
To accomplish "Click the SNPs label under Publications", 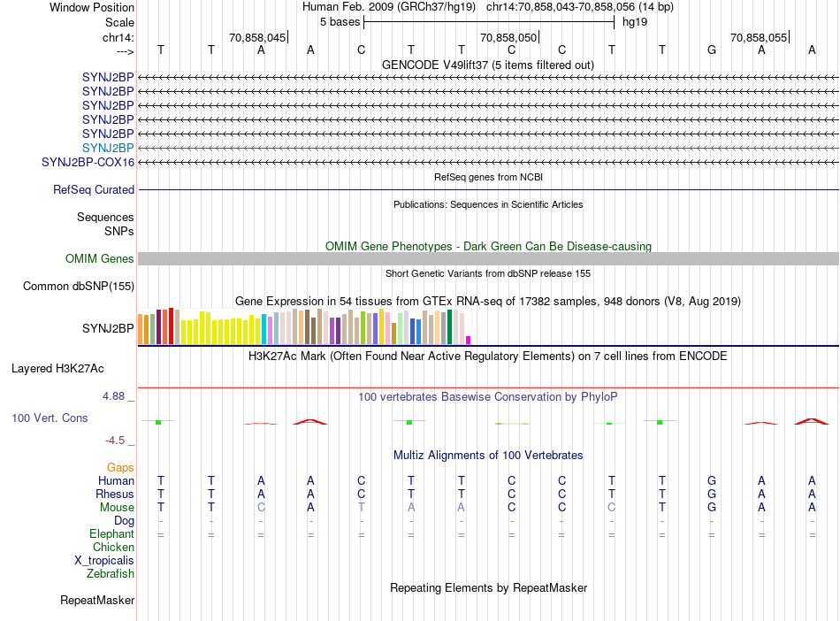I will 119,231.
